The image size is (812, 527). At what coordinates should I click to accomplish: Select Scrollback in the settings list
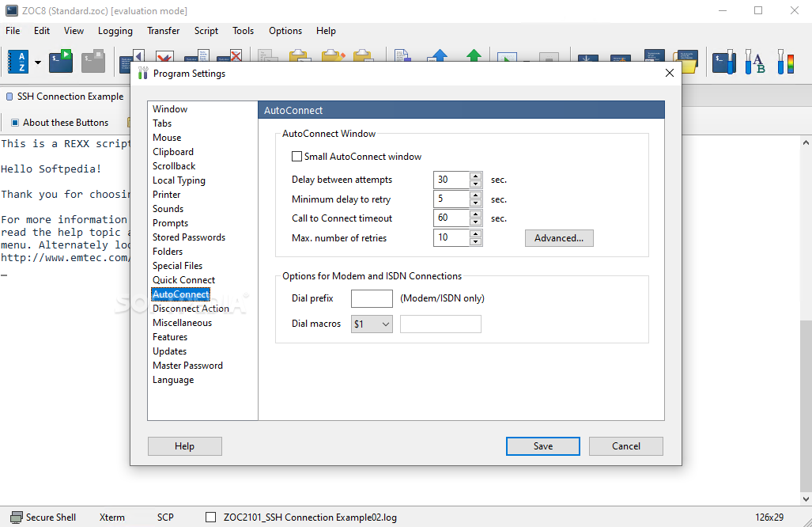[174, 166]
